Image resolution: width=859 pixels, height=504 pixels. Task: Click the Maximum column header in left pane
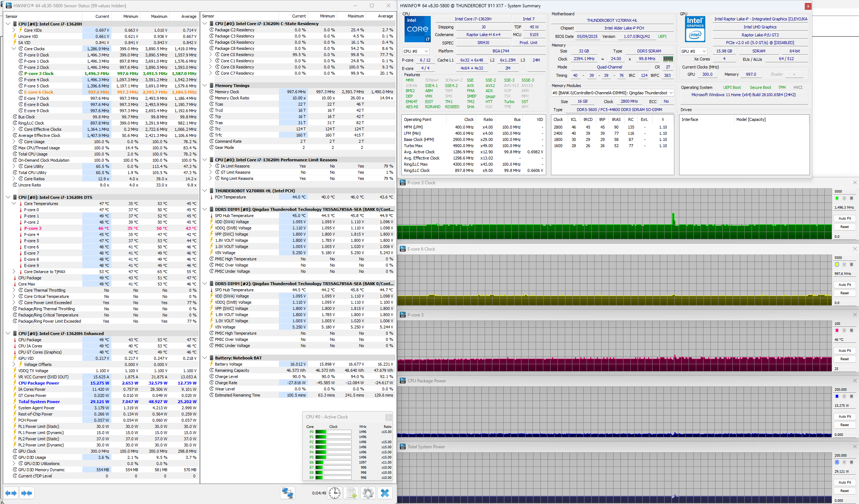159,16
